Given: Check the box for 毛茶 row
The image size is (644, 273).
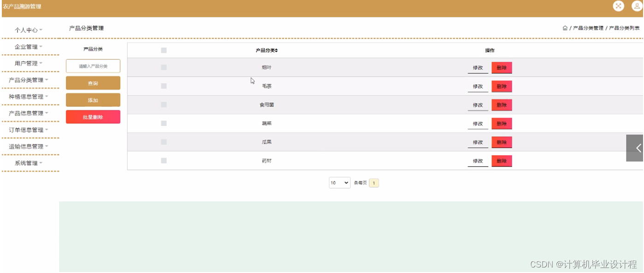Looking at the screenshot, I should (164, 86).
